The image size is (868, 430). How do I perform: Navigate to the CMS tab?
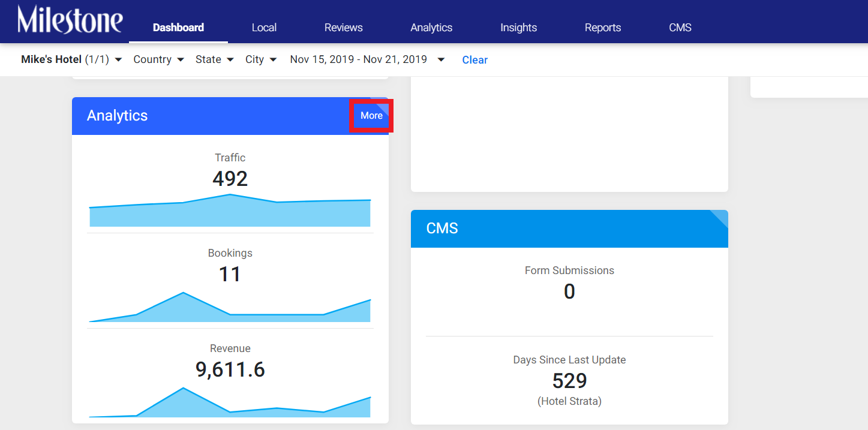(x=680, y=28)
